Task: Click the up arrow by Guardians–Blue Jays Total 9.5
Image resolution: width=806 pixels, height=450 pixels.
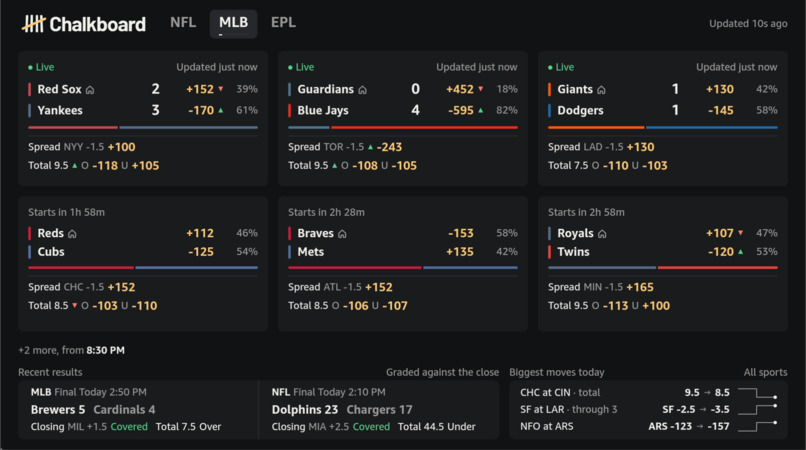Action: (x=335, y=166)
